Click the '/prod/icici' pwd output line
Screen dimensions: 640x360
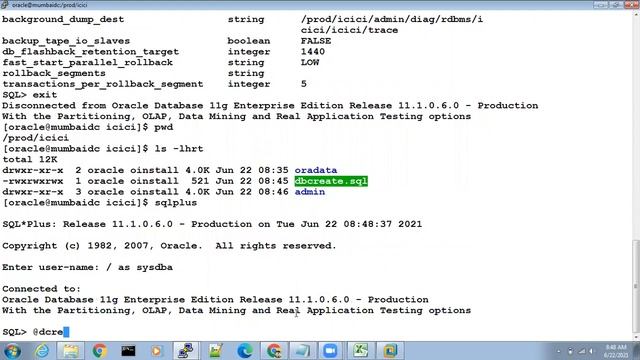pyautogui.click(x=36, y=138)
